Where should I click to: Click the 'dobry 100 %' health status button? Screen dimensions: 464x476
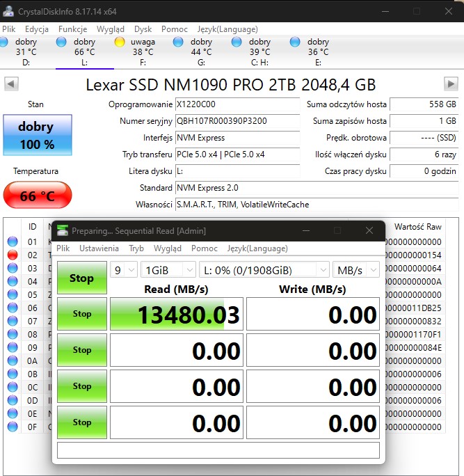pos(37,136)
